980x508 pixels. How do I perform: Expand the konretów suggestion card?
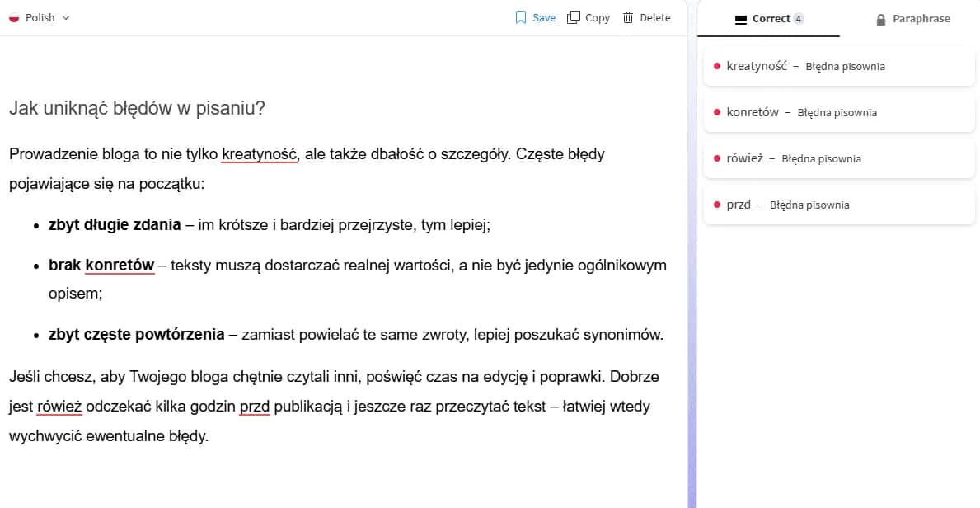coord(838,112)
